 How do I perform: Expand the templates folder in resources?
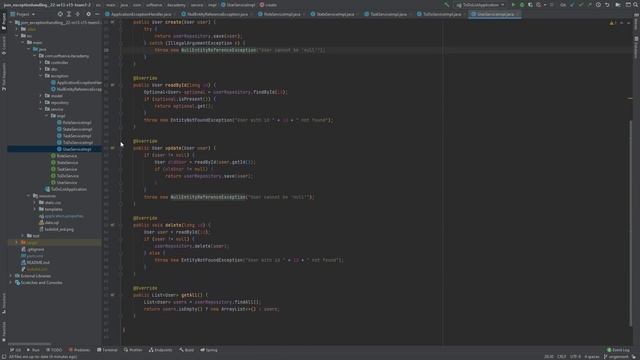coord(35,209)
